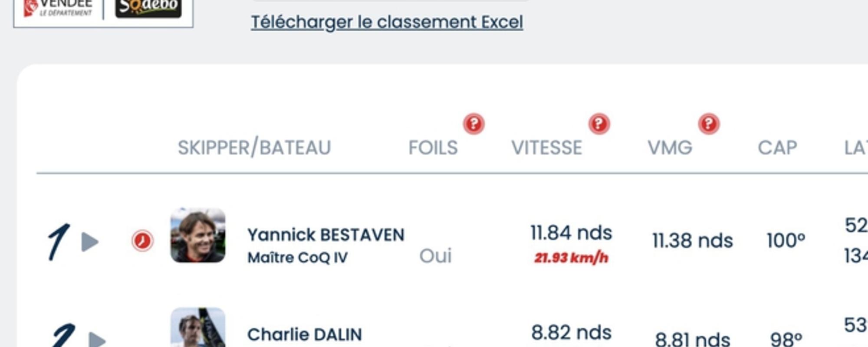Click the Maître CoQ IV boat name
This screenshot has height=347, width=868.
click(x=297, y=258)
